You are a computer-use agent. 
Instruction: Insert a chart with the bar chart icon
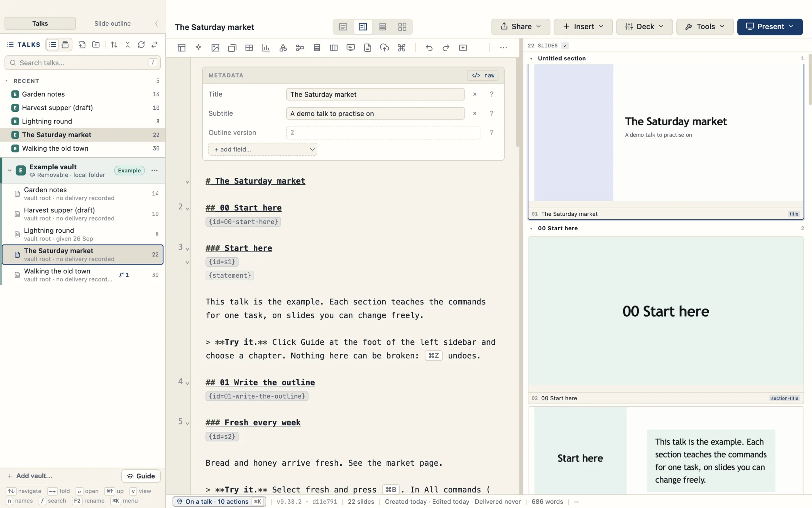point(266,48)
